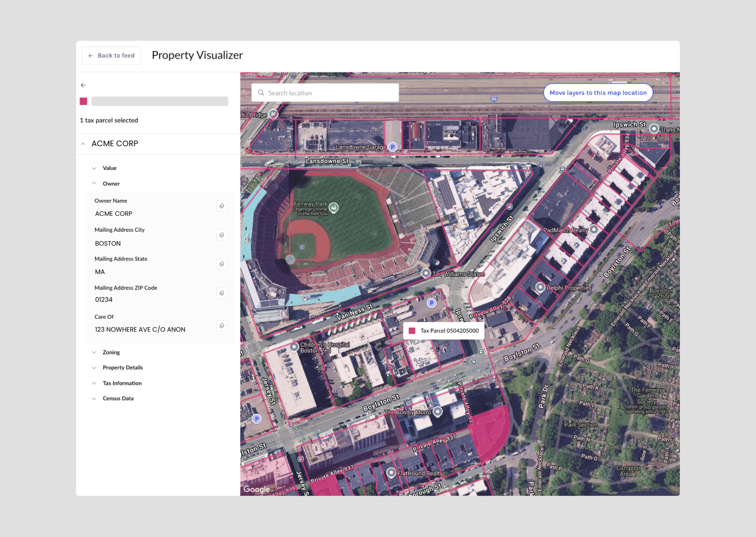
Task: Click the search magnifier icon
Action: tap(261, 92)
